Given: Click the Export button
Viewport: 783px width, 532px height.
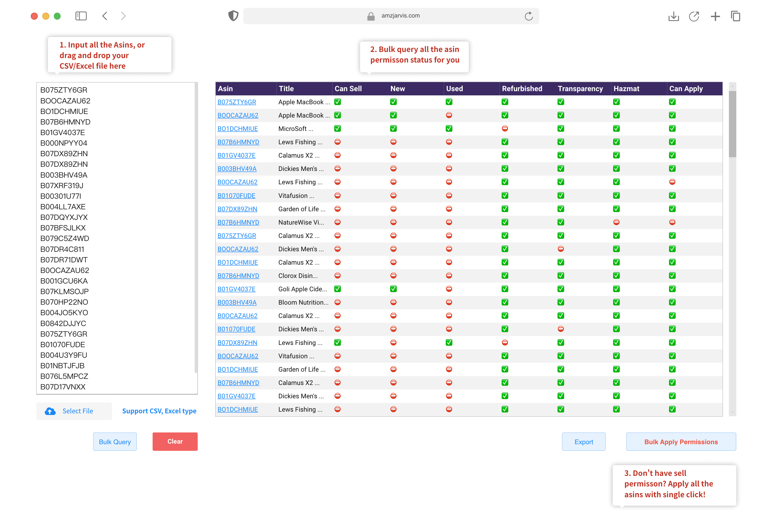Looking at the screenshot, I should pyautogui.click(x=584, y=442).
